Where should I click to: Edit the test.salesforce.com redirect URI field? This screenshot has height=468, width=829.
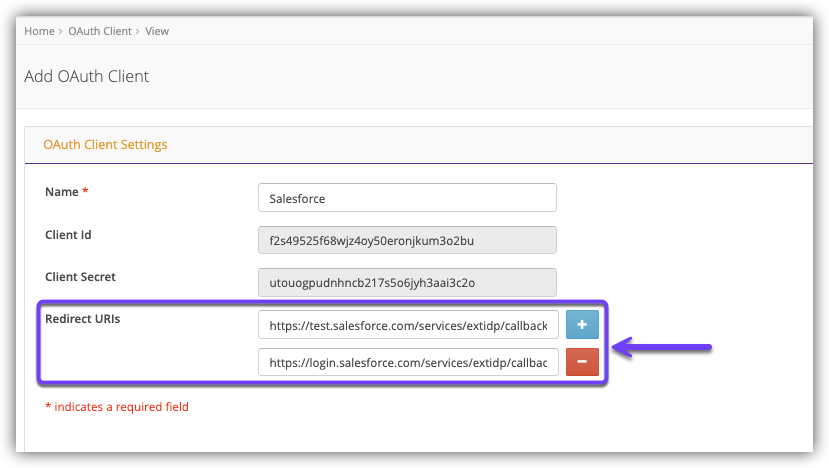(x=408, y=326)
